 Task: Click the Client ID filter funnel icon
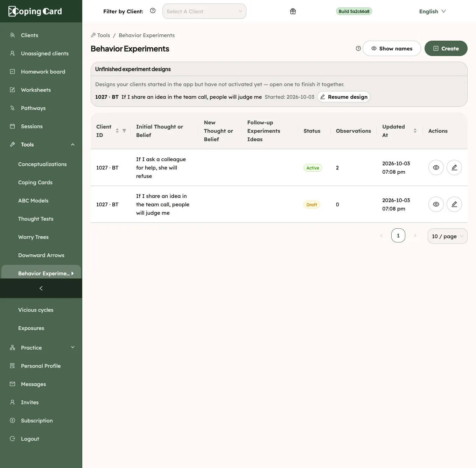tap(124, 131)
